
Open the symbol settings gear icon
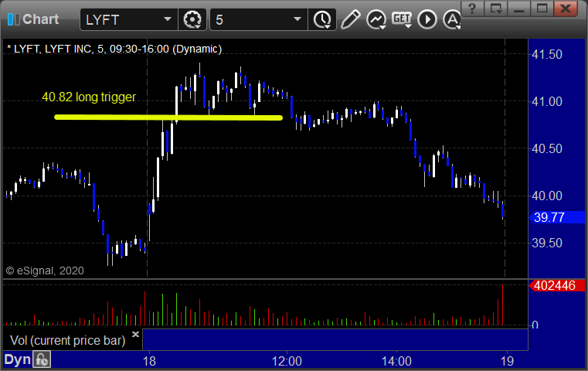[x=192, y=19]
